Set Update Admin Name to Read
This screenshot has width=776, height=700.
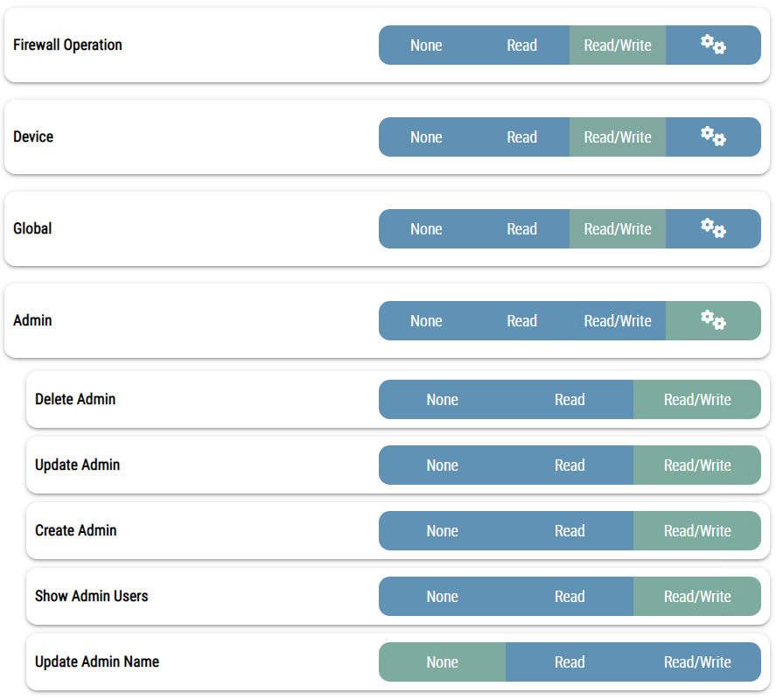[569, 662]
